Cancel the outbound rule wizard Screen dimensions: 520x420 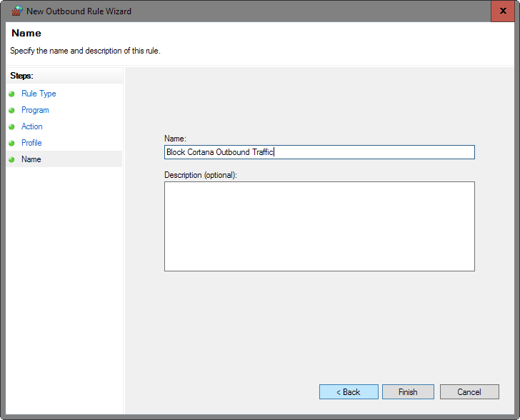(469, 392)
